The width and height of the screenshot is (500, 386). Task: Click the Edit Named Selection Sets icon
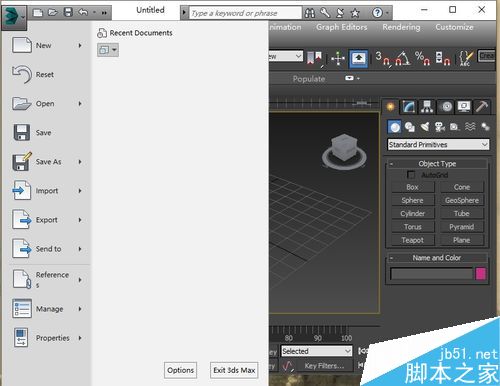pyautogui.click(x=465, y=58)
